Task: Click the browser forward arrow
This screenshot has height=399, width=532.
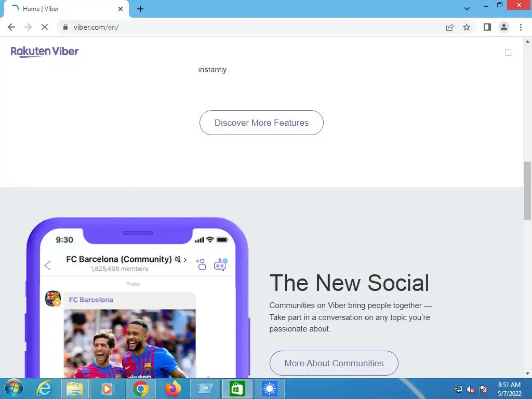Action: [28, 27]
